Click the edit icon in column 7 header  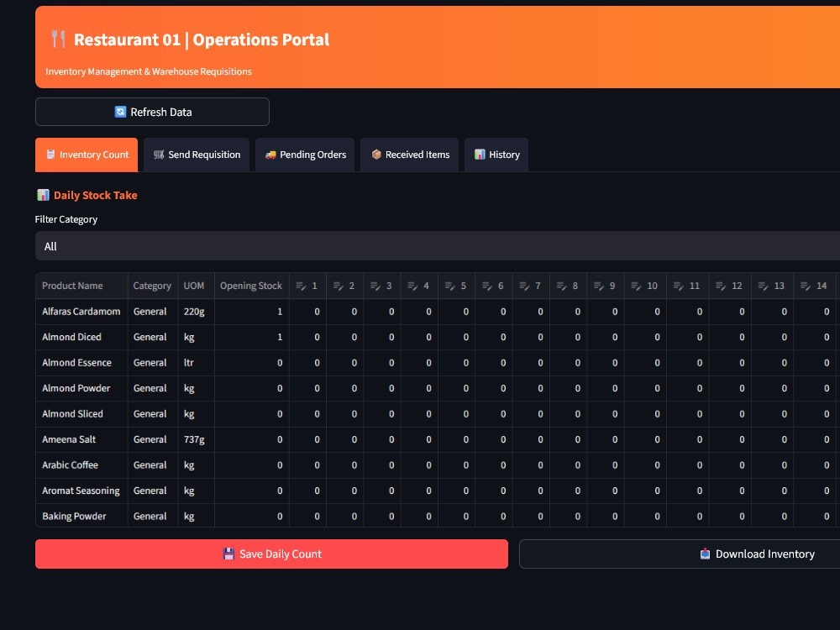(x=524, y=286)
